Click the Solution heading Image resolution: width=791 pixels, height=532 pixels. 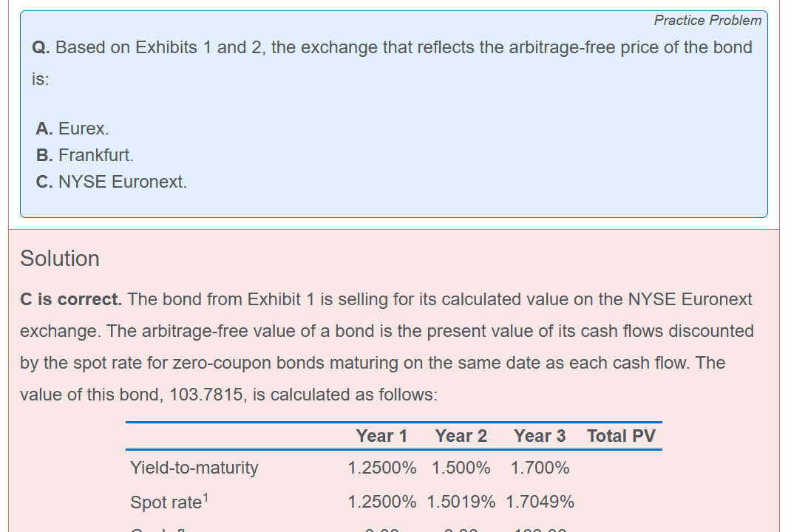pos(60,259)
